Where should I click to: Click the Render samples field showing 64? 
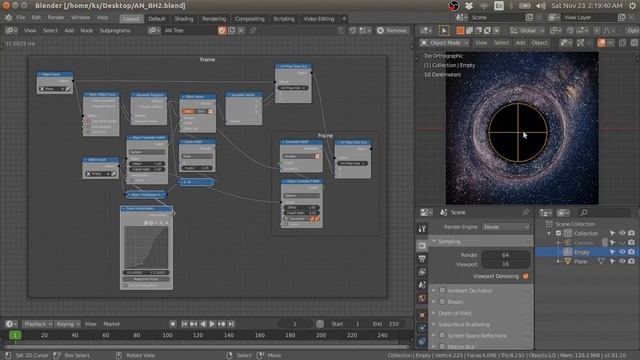[505, 255]
